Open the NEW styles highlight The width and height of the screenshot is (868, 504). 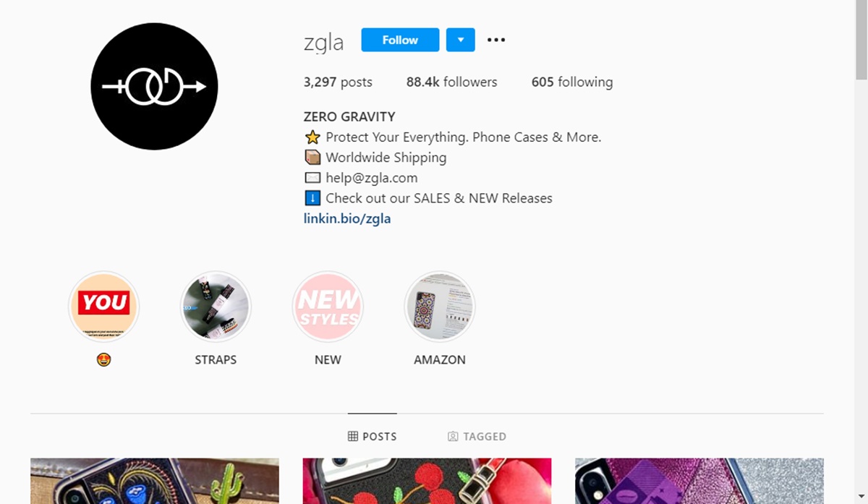[328, 307]
